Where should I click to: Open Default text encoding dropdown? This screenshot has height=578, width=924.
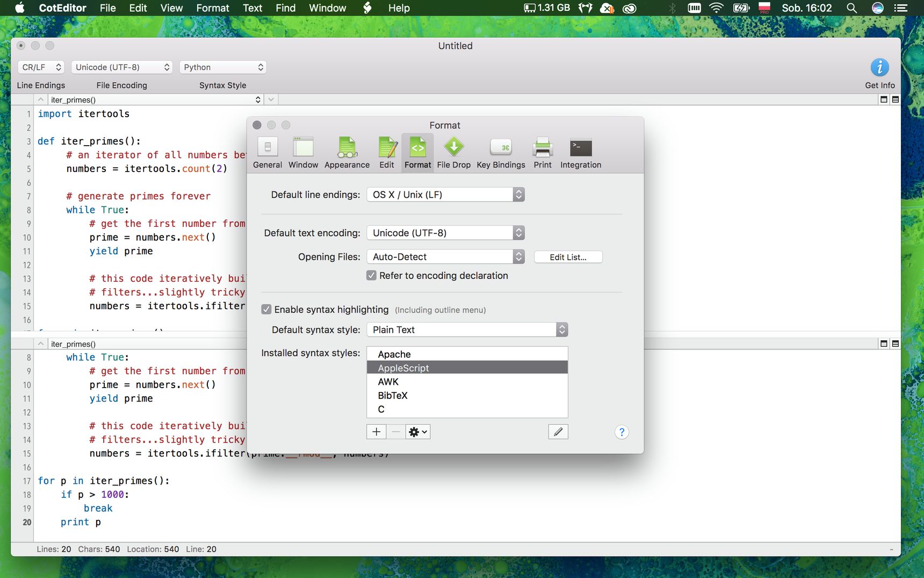click(x=445, y=233)
